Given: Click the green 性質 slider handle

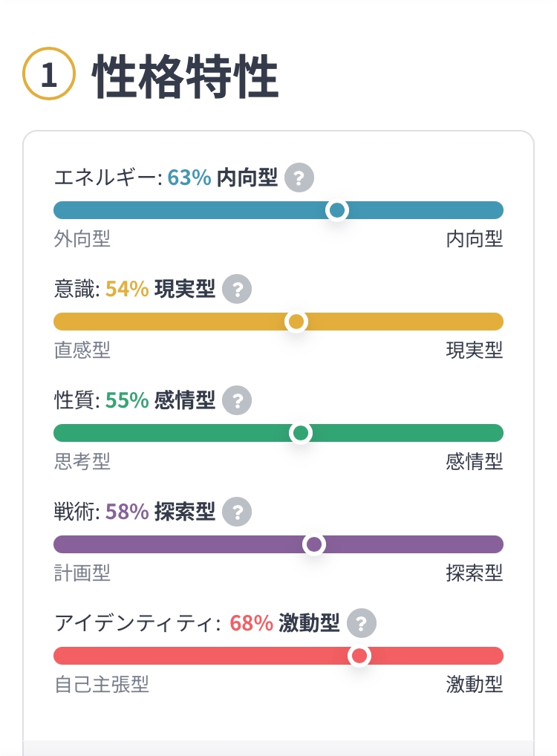Looking at the screenshot, I should (x=301, y=433).
